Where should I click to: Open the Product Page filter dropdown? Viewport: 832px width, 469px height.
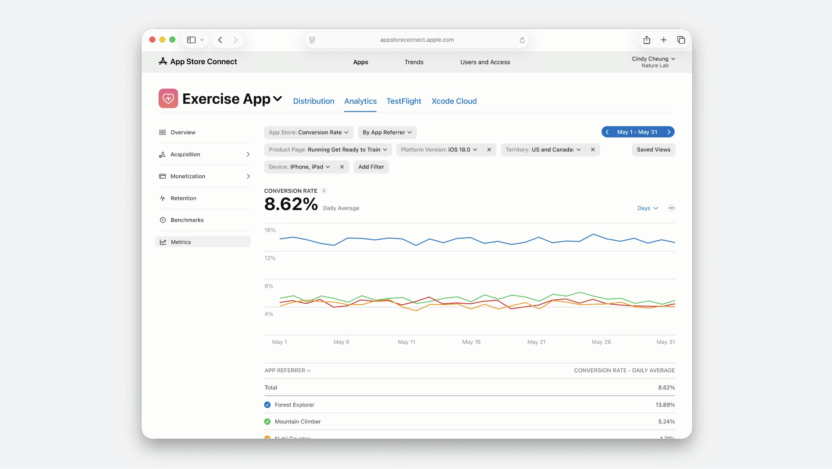[328, 150]
